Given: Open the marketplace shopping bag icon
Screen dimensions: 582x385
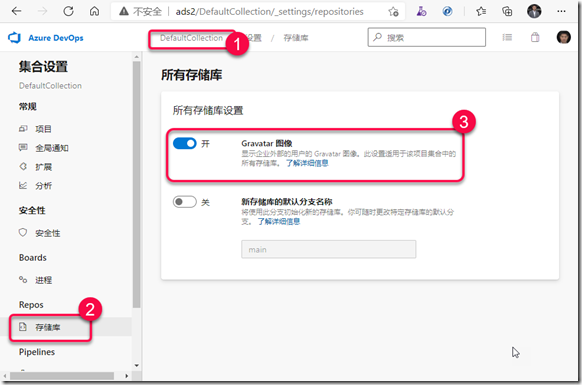Looking at the screenshot, I should (x=535, y=37).
